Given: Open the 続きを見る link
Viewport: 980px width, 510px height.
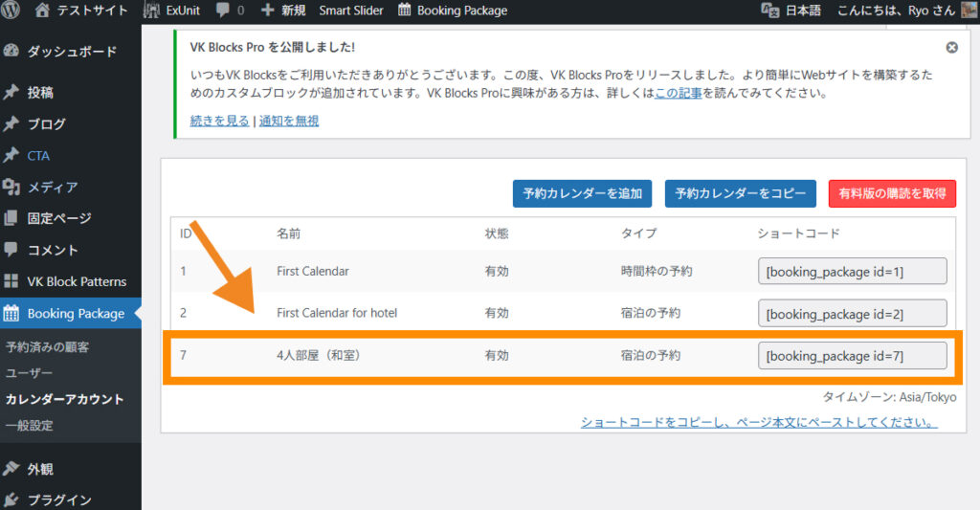Looking at the screenshot, I should [x=218, y=121].
